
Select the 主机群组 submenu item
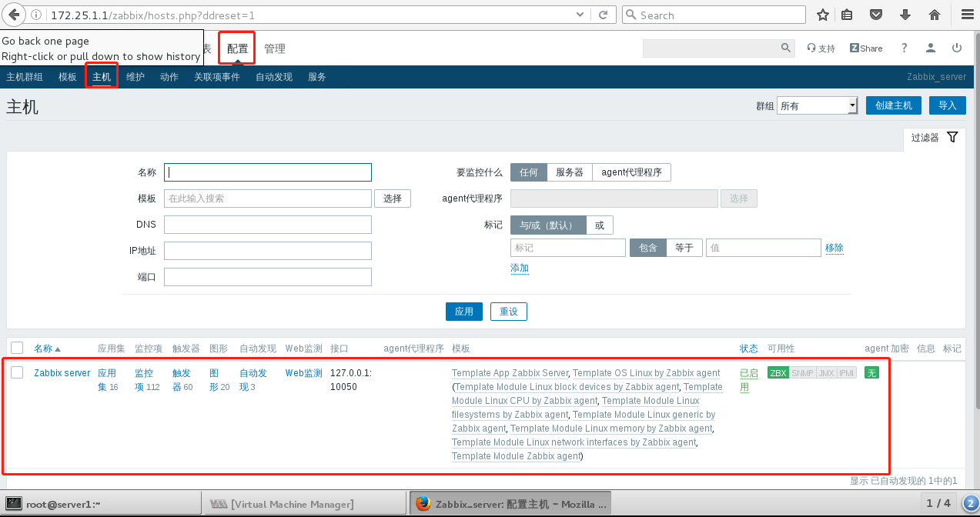(x=25, y=77)
